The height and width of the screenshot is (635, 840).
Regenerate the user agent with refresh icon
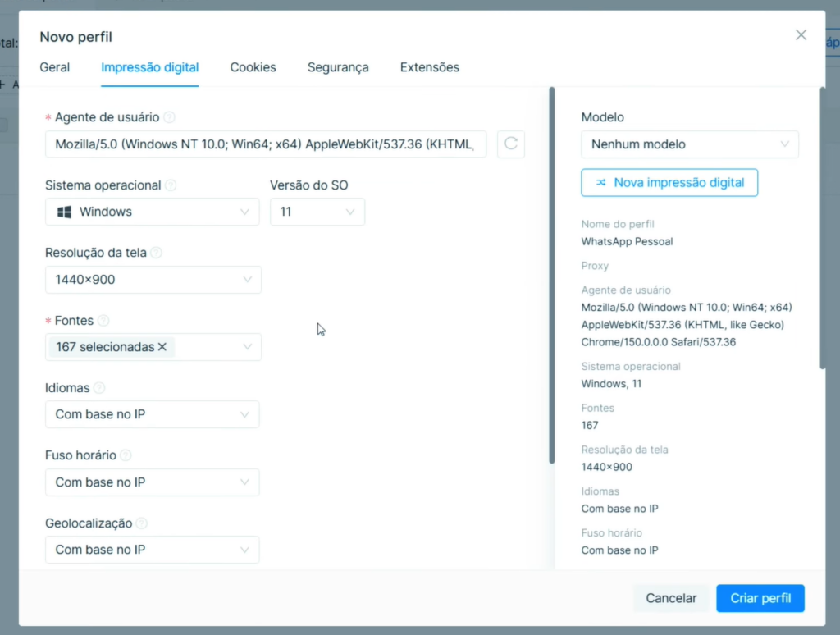pos(511,144)
